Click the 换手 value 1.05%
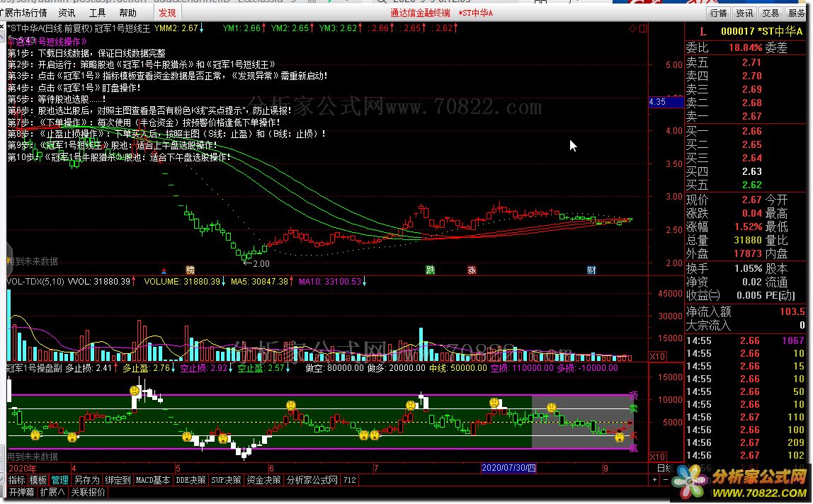Screen dimensions: 813x504 coord(748,268)
